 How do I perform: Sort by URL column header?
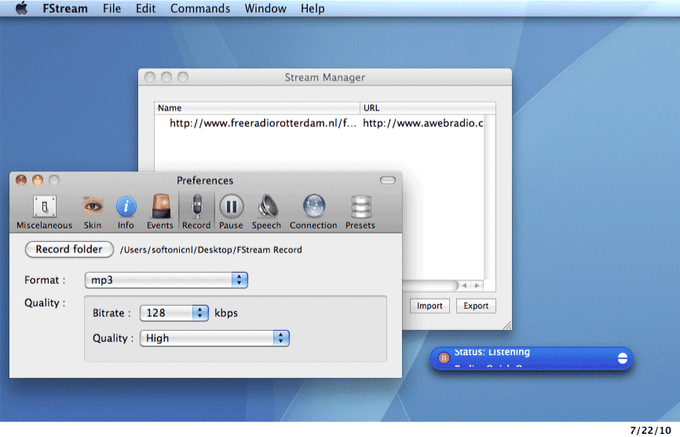(x=428, y=108)
